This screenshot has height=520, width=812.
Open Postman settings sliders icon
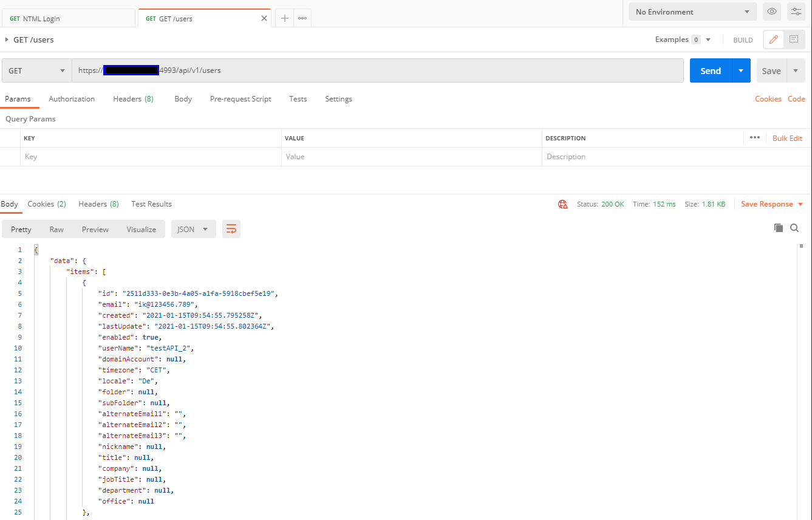click(796, 12)
